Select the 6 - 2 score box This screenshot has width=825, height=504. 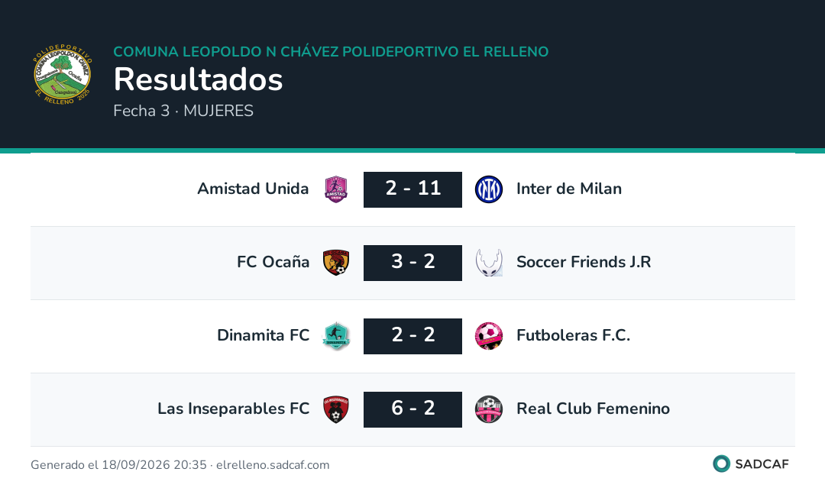[413, 409]
